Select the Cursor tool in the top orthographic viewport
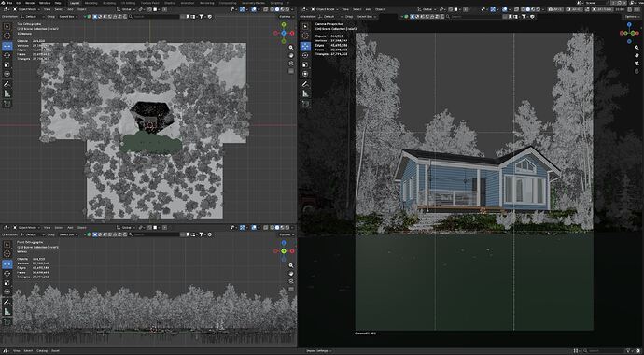Viewport: 644px width, 355px height. pyautogui.click(x=7, y=35)
